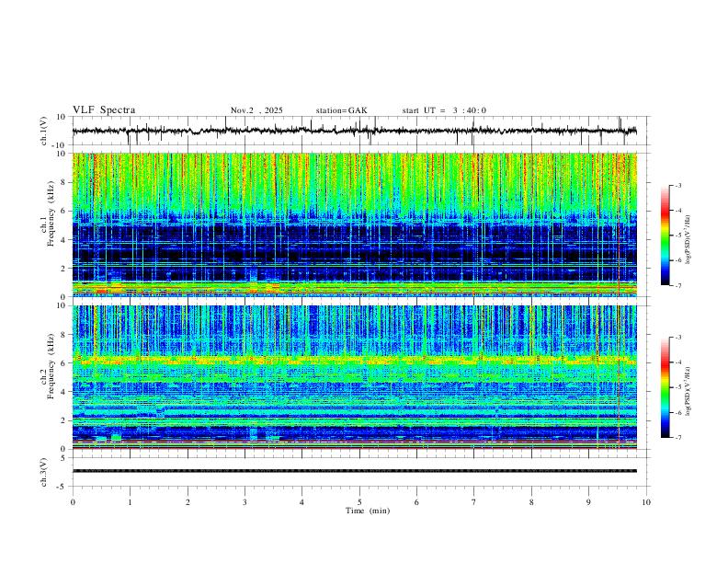The height and width of the screenshot is (563, 728).
Task: Click the time axis tick "2"
Action: (x=188, y=502)
